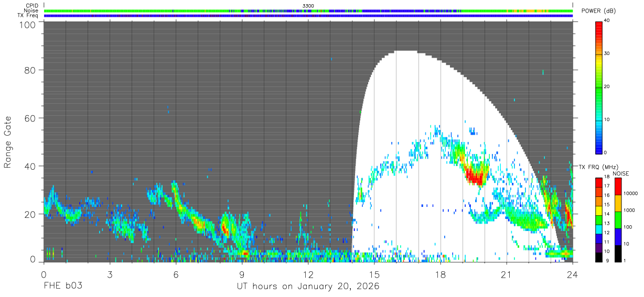The image size is (644, 297).
Task: Click the NOISE legend title
Action: pyautogui.click(x=620, y=173)
